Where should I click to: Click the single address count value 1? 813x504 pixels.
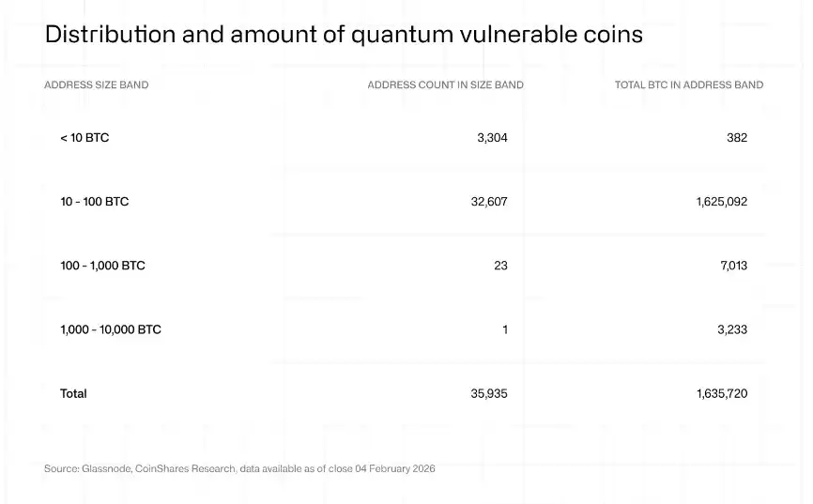[x=505, y=329]
